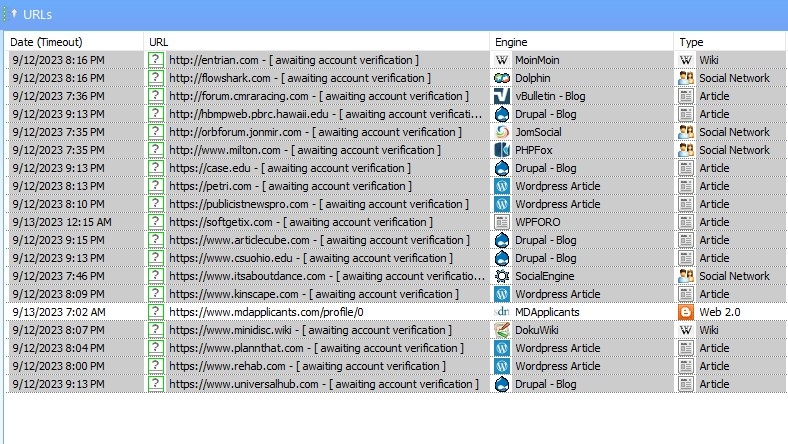Select the forum.cmraracing.com URL entry
The image size is (788, 444).
click(319, 96)
